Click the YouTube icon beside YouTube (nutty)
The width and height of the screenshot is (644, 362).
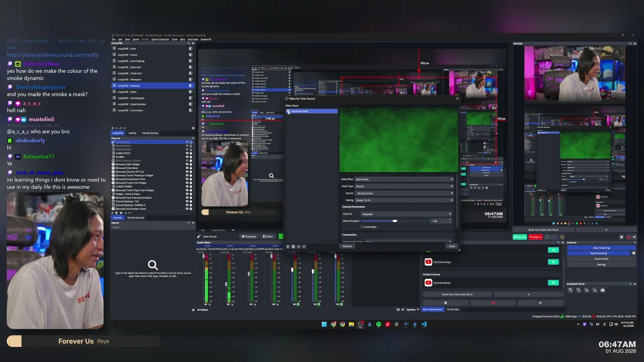click(428, 261)
